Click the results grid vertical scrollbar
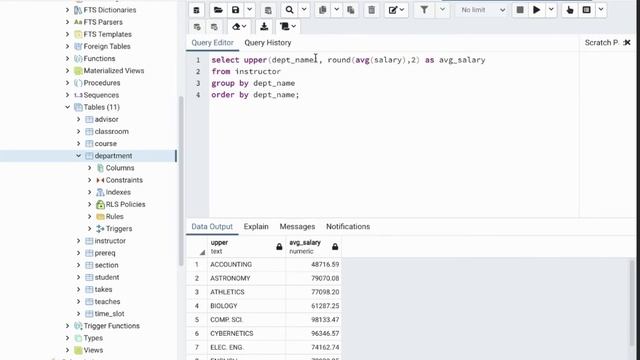This screenshot has width=640, height=360. click(x=632, y=302)
